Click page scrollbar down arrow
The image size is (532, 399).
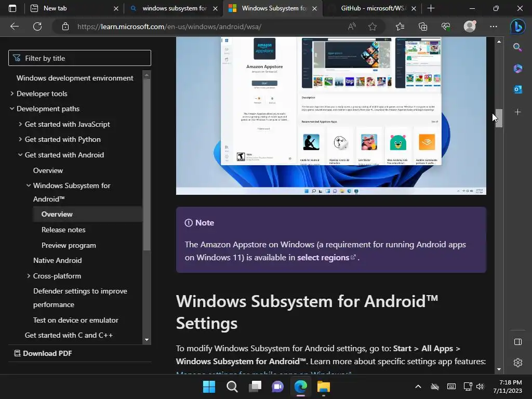tap(499, 369)
